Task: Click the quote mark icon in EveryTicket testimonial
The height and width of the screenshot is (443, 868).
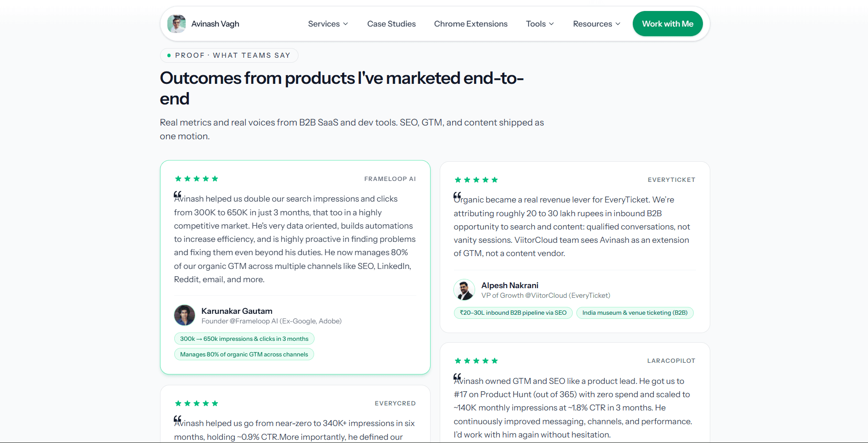Action: pyautogui.click(x=457, y=195)
